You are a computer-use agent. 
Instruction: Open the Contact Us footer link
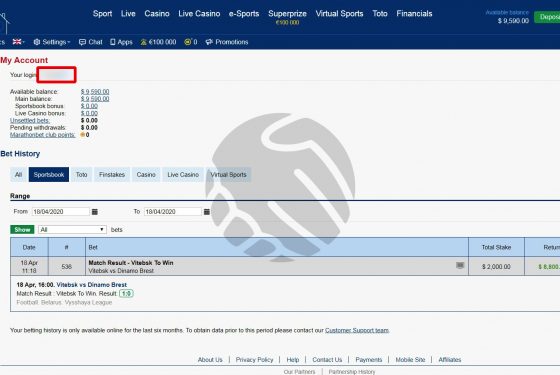[x=327, y=360]
